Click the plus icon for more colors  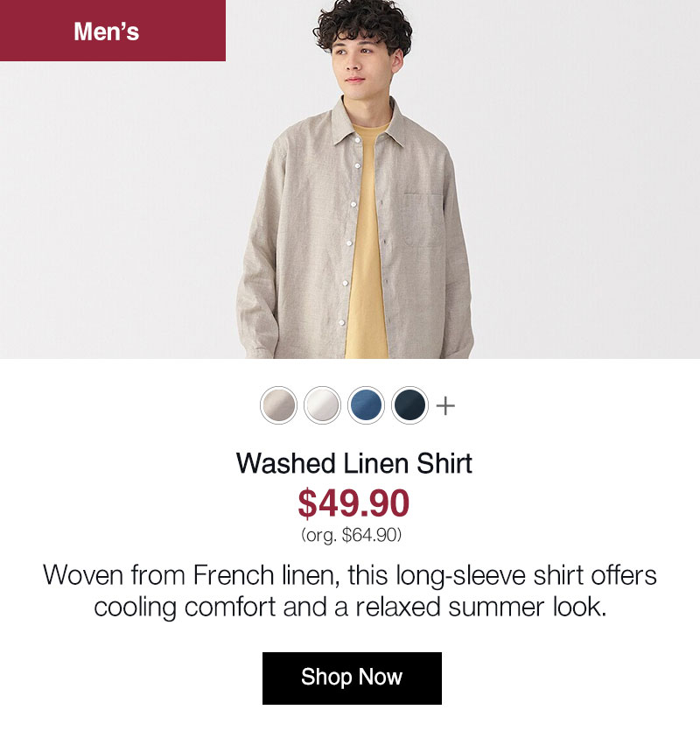(445, 406)
